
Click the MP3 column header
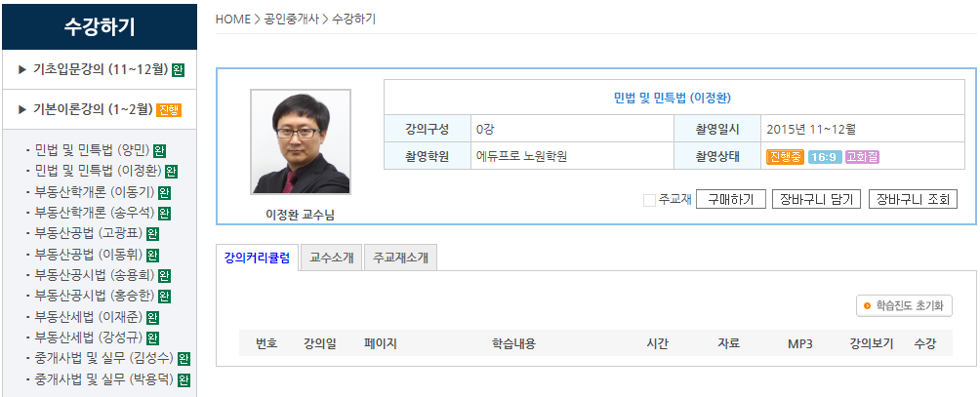(800, 344)
